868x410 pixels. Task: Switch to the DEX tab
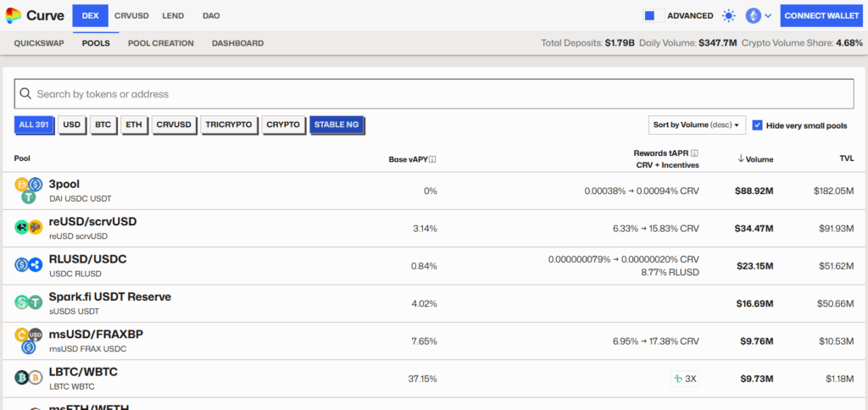tap(90, 15)
